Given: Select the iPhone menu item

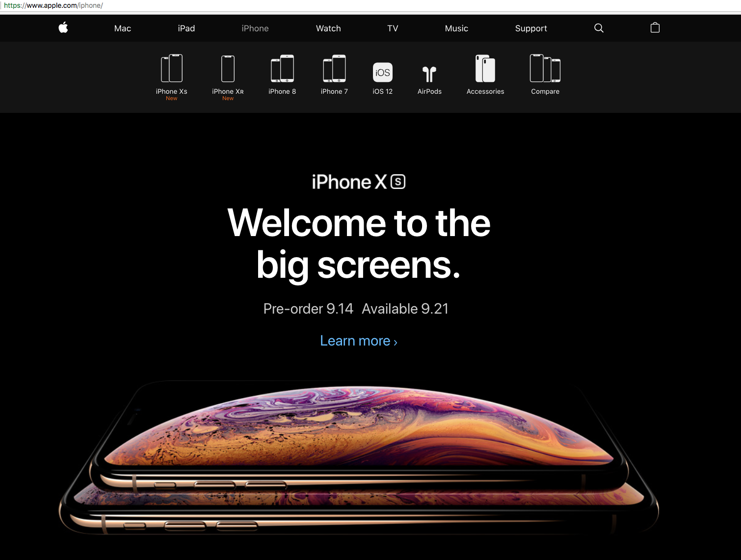Looking at the screenshot, I should [255, 28].
